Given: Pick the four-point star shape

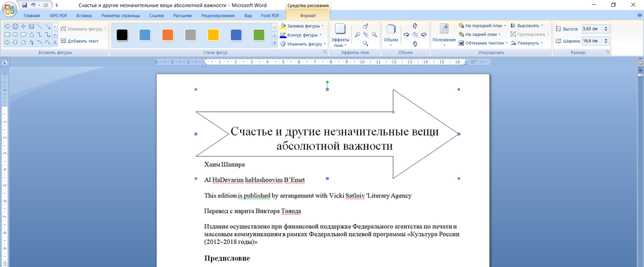Looking at the screenshot, I should (x=23, y=27).
